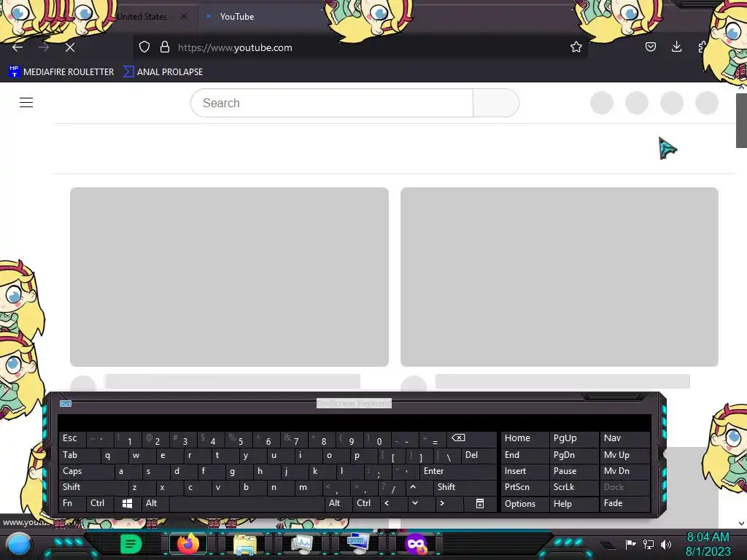747x560 pixels.
Task: Click the Pause key
Action: [x=573, y=471]
